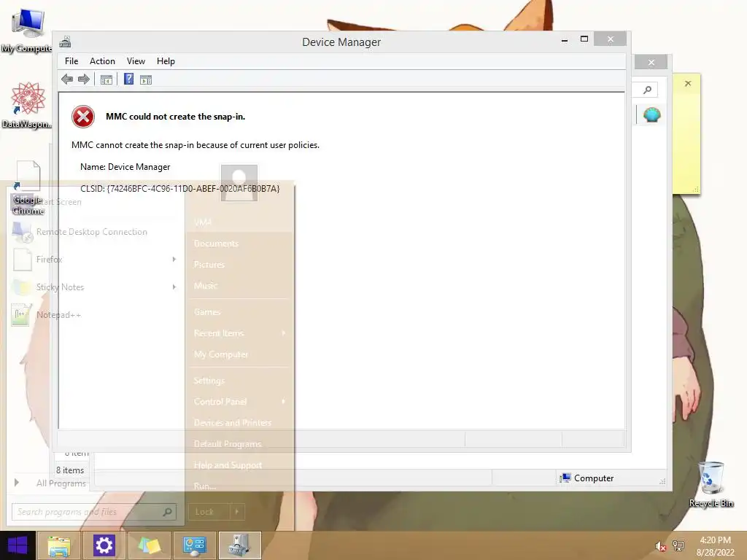Open Settings in the Start menu

(209, 381)
